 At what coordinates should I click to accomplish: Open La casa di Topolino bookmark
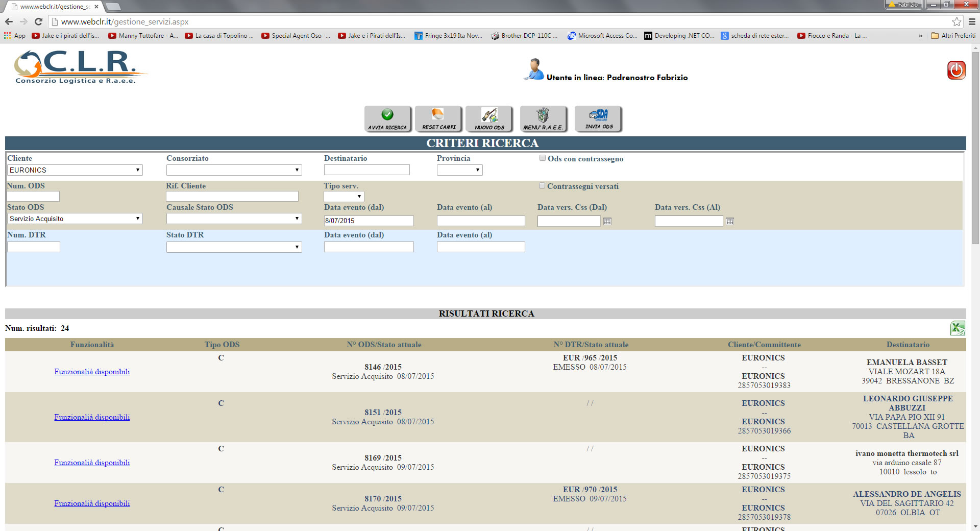(219, 36)
